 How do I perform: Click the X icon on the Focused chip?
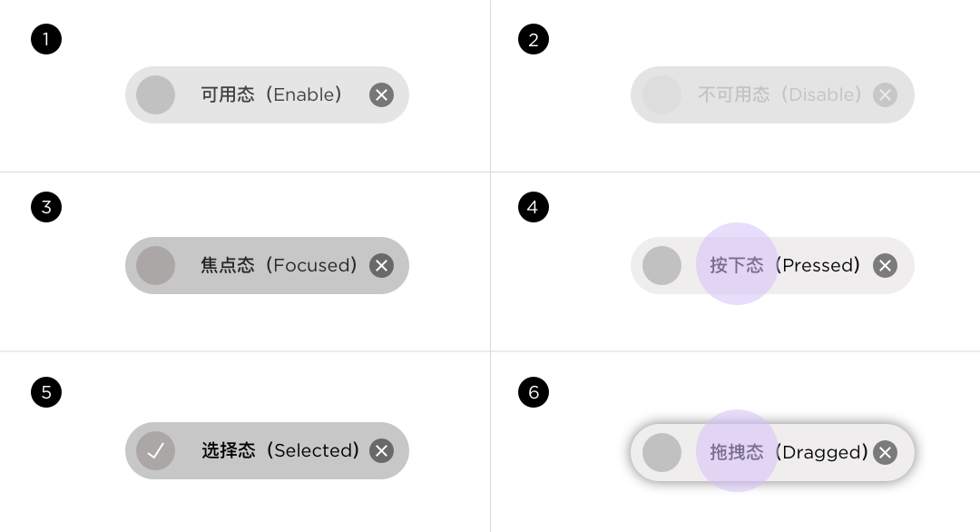(x=381, y=266)
